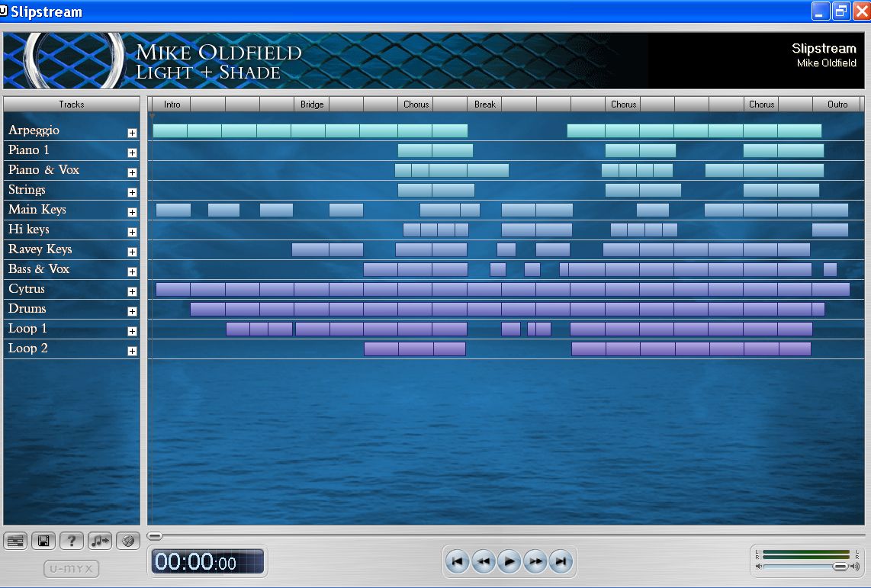871x588 pixels.
Task: Expand the Cytrus track
Action: [x=132, y=291]
